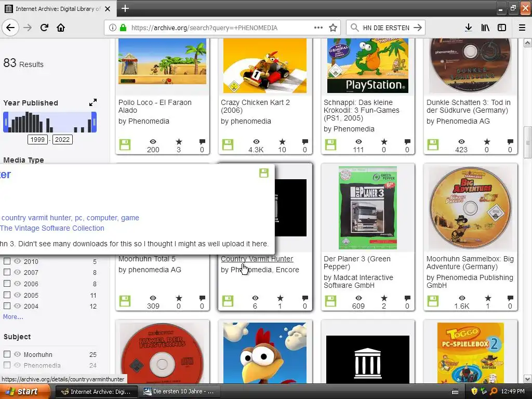This screenshot has width=532, height=399.
Task: Click the Juwel der Finsternis disc image
Action: pyautogui.click(x=162, y=353)
